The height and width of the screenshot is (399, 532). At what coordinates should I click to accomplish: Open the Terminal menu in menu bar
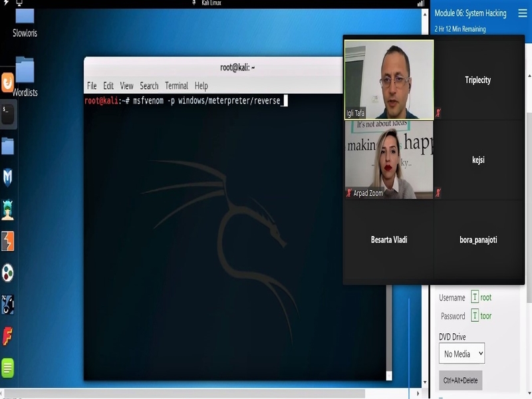176,86
